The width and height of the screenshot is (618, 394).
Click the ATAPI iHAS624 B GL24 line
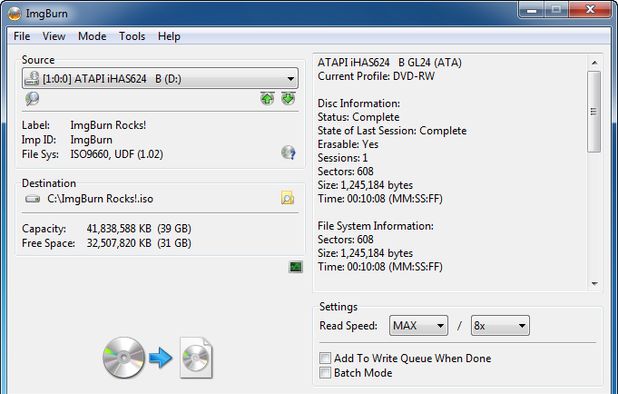[389, 62]
